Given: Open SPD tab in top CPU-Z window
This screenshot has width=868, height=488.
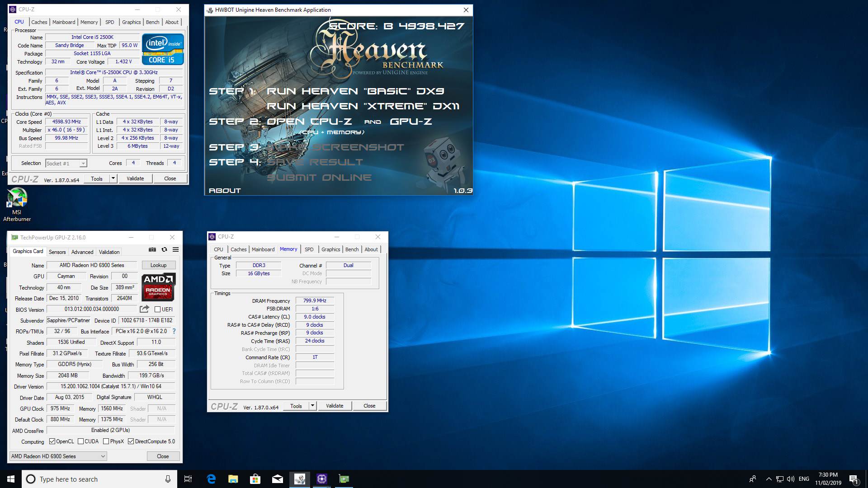Looking at the screenshot, I should click(110, 22).
